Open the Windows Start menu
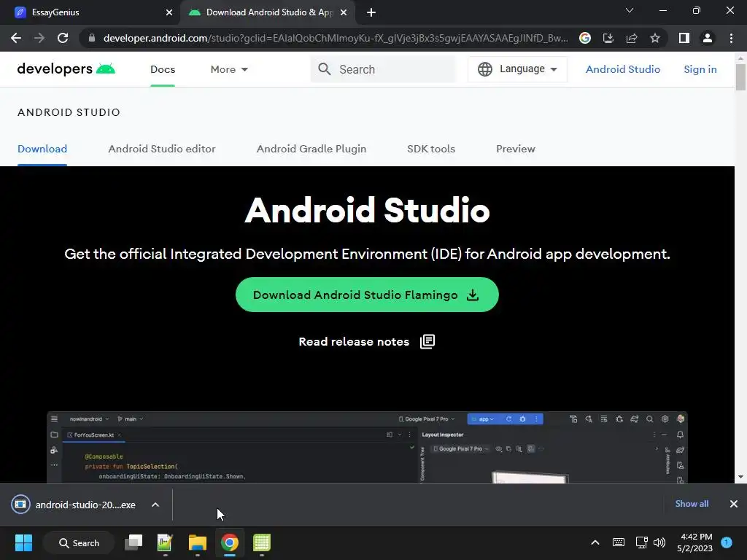This screenshot has height=560, width=747. click(x=23, y=542)
